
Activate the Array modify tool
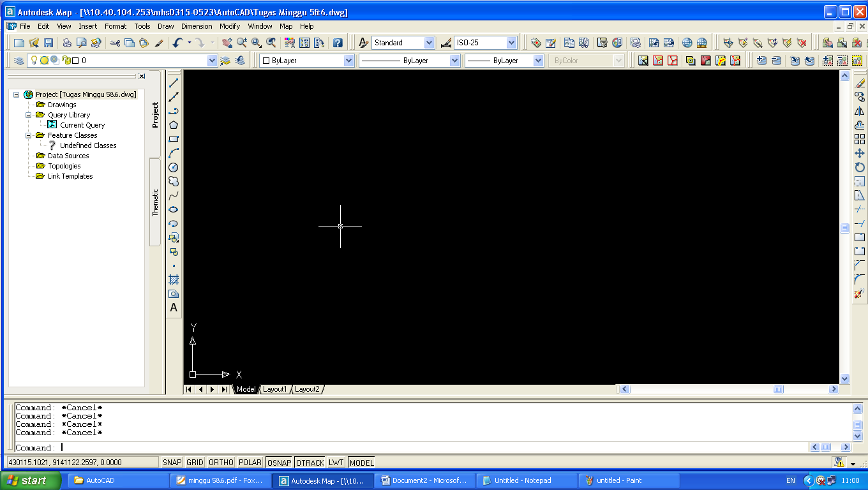(x=860, y=139)
